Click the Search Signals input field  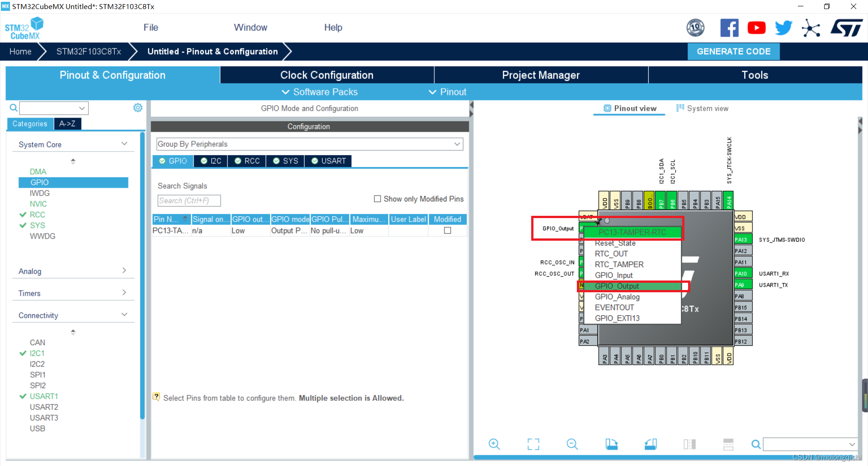pos(189,200)
